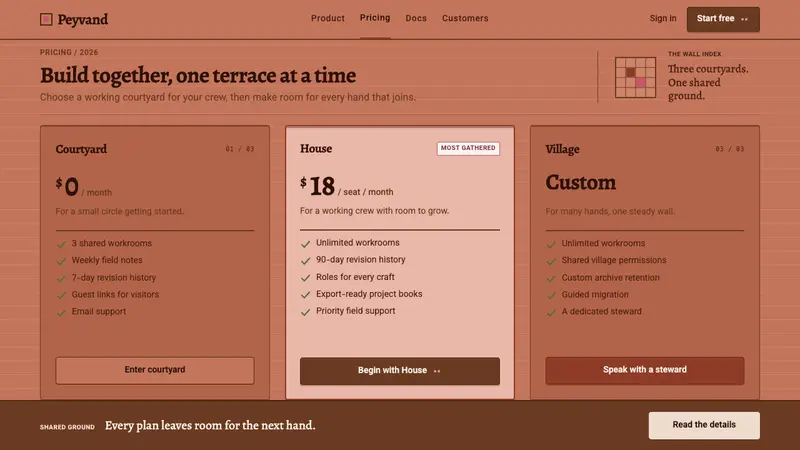800x450 pixels.
Task: Click the '01 / 03' card counter
Action: 240,149
